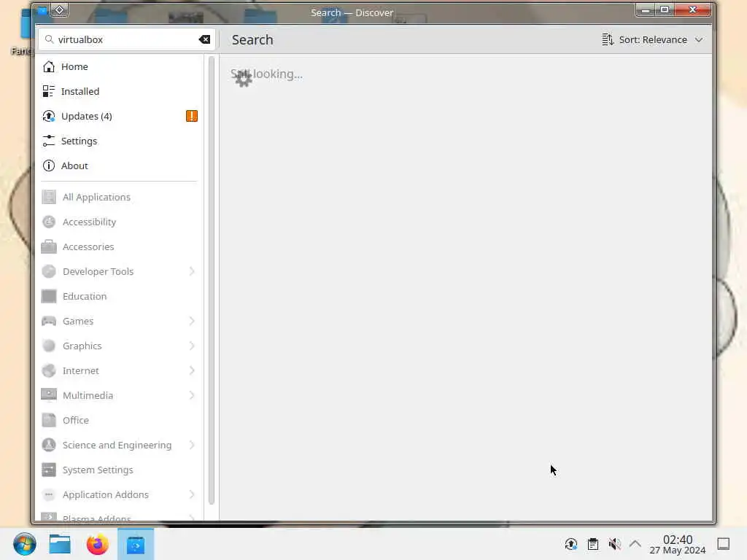Go to Home page
The height and width of the screenshot is (560, 747).
pos(119,66)
